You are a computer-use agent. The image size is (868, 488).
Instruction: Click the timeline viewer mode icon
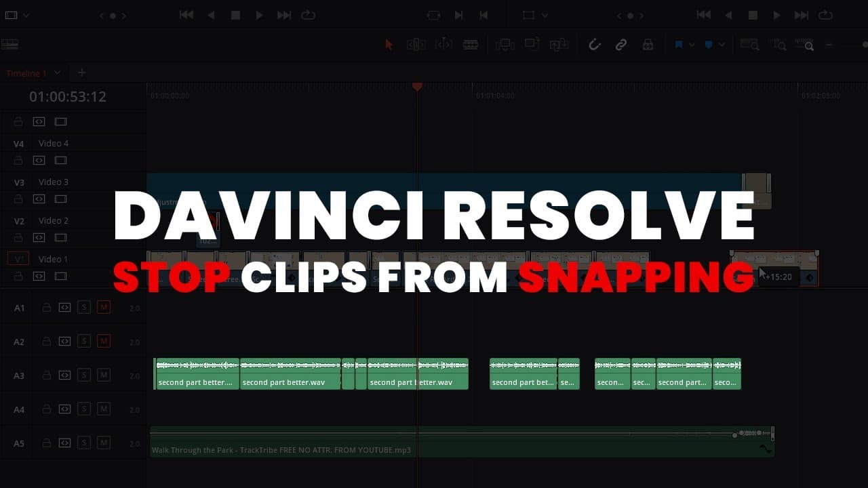529,15
